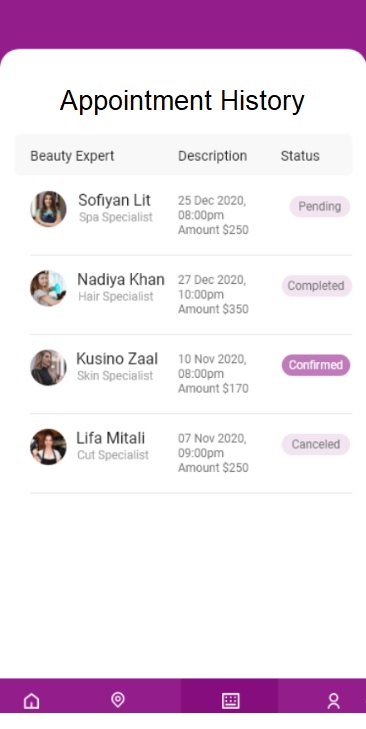
Task: Open Lifa Mitali's name link
Action: 111,438
